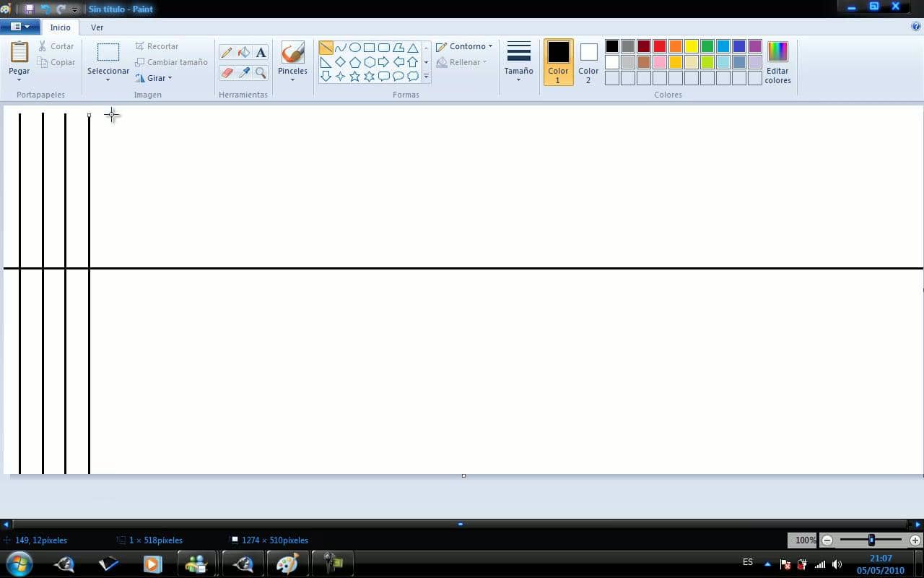Undo with the quick access Undo arrow
The height and width of the screenshot is (578, 924).
[45, 9]
